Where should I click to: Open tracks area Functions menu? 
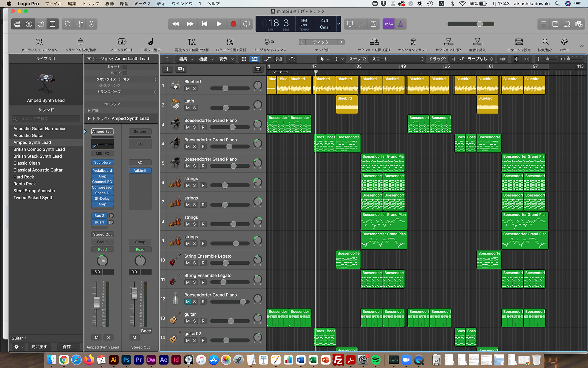[x=206, y=59]
